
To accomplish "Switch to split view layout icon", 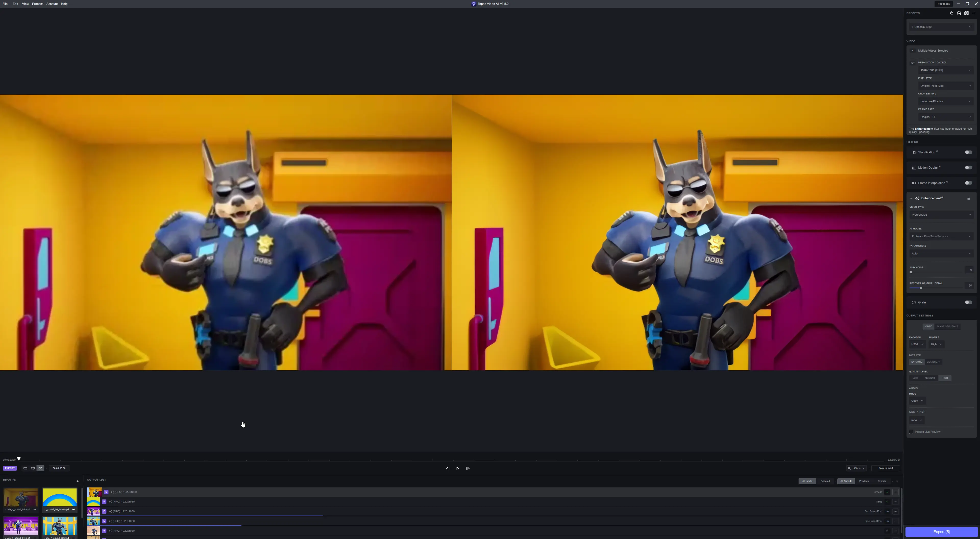I will point(33,468).
